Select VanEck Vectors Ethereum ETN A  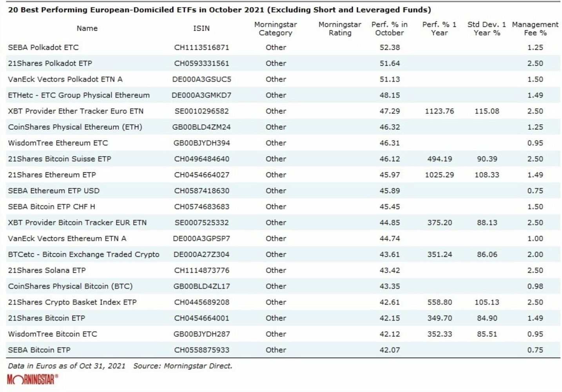67,238
